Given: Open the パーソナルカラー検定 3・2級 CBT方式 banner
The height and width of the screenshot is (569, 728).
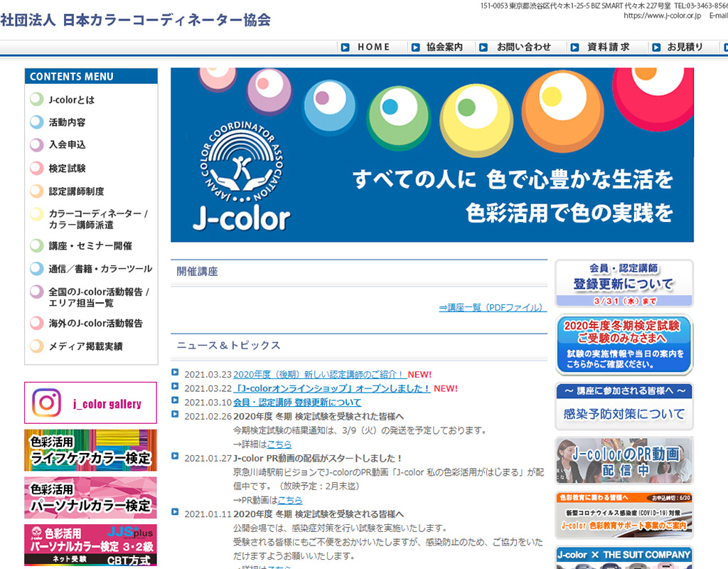Looking at the screenshot, I should [90, 545].
